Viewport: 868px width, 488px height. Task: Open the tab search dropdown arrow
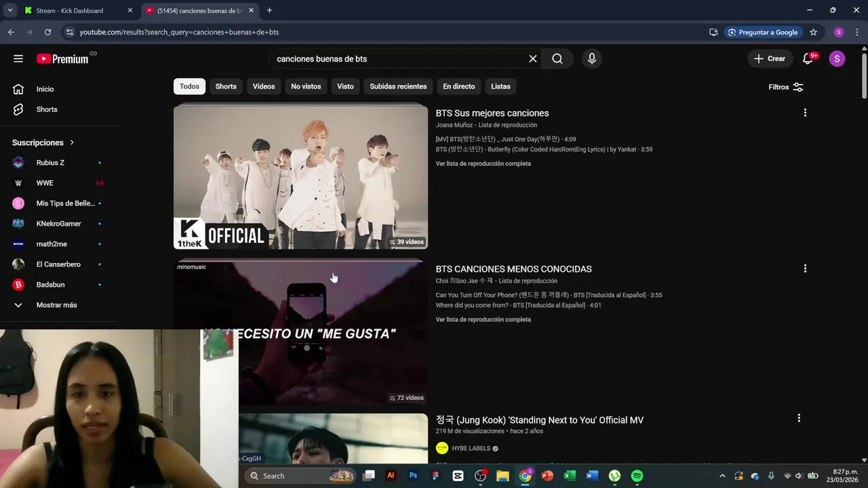(x=9, y=10)
